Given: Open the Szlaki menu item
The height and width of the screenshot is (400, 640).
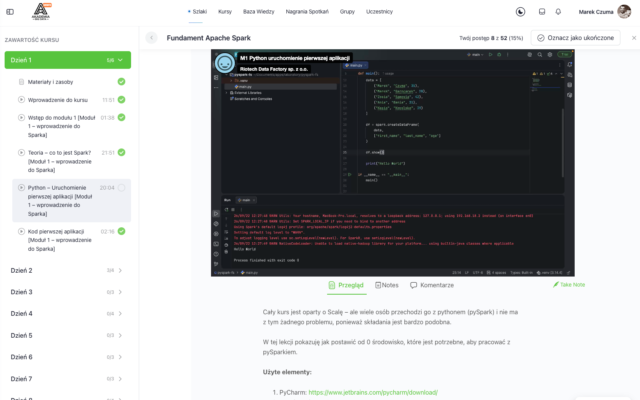Looking at the screenshot, I should point(198,12).
